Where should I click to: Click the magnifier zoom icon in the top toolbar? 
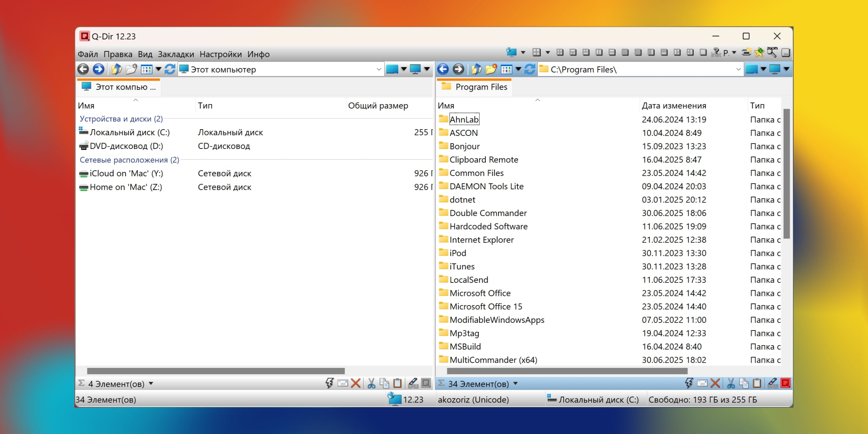(x=772, y=52)
